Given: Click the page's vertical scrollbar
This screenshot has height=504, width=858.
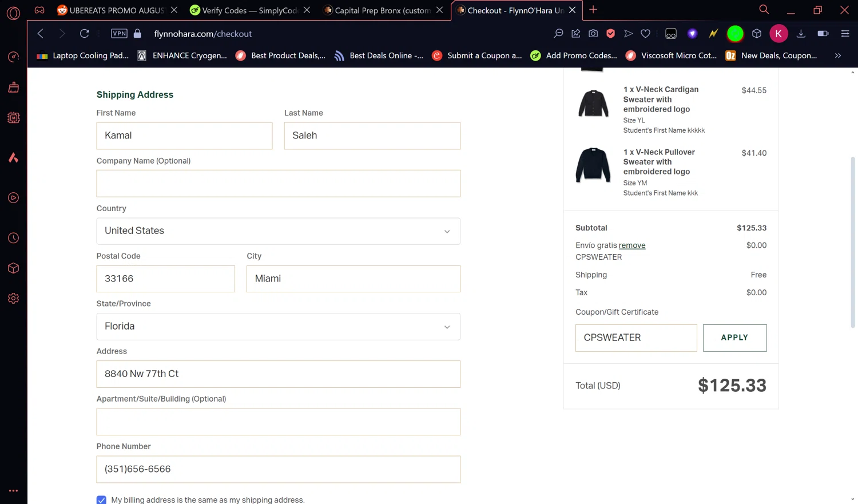Looking at the screenshot, I should coord(852,240).
